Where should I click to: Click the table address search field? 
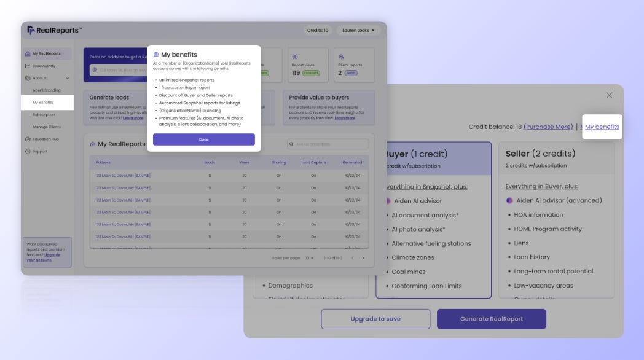click(x=328, y=144)
